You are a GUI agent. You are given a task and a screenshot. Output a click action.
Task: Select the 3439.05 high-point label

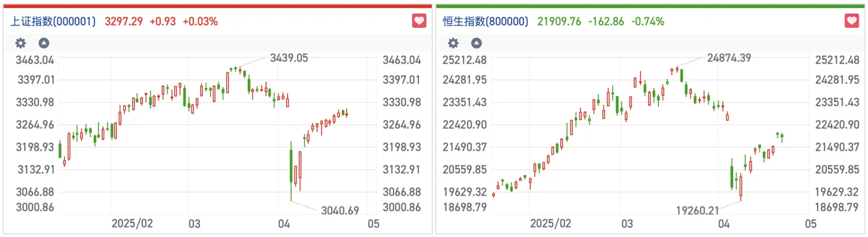(x=289, y=58)
